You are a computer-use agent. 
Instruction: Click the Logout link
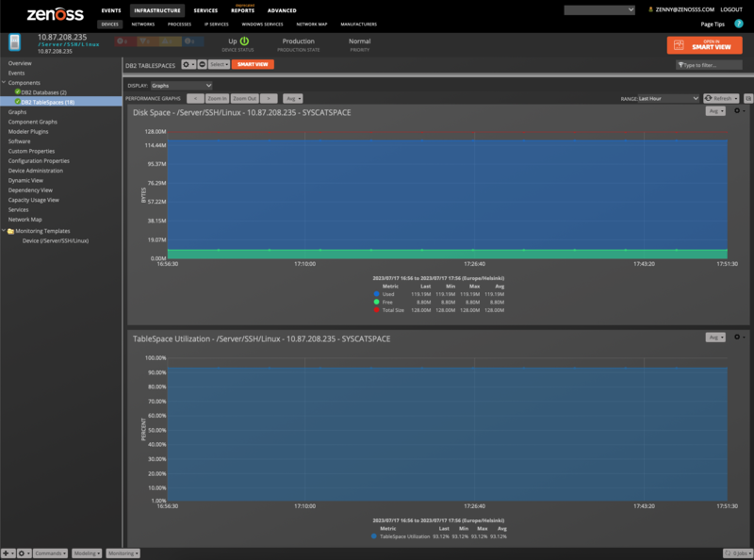pos(731,9)
